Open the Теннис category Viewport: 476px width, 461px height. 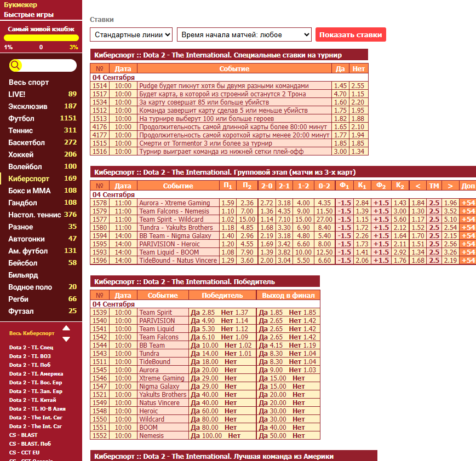click(x=20, y=130)
